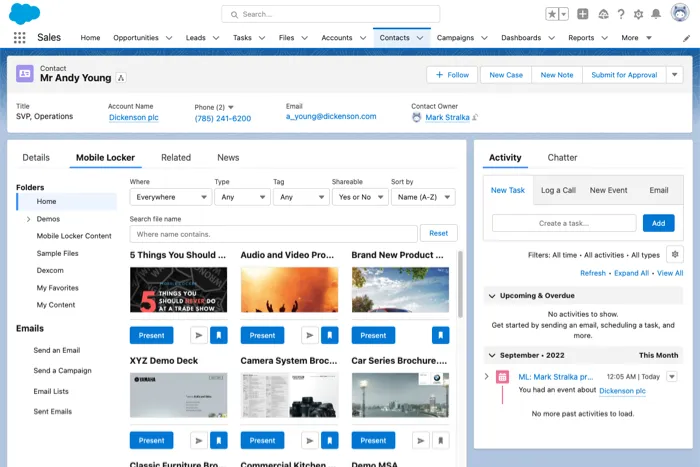Expand the ML: Mark Stralka event details
Screen dimensions: 700x467
(x=487, y=376)
